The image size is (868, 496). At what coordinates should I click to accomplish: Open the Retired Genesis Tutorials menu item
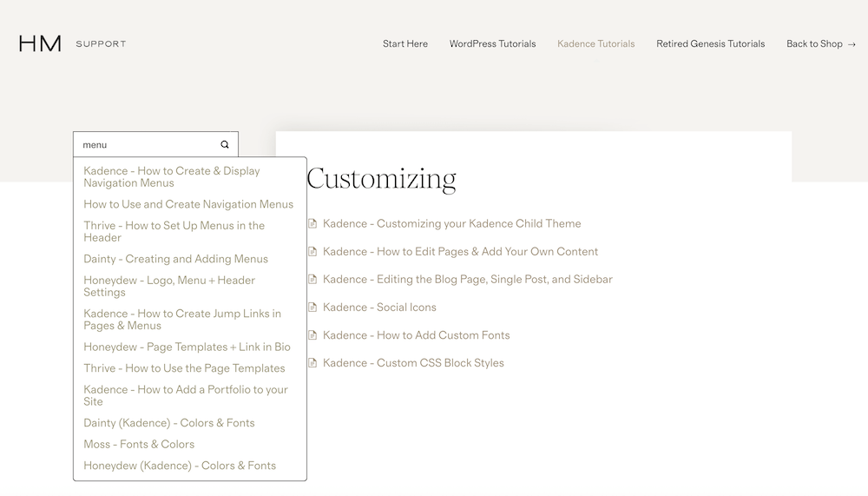(711, 43)
